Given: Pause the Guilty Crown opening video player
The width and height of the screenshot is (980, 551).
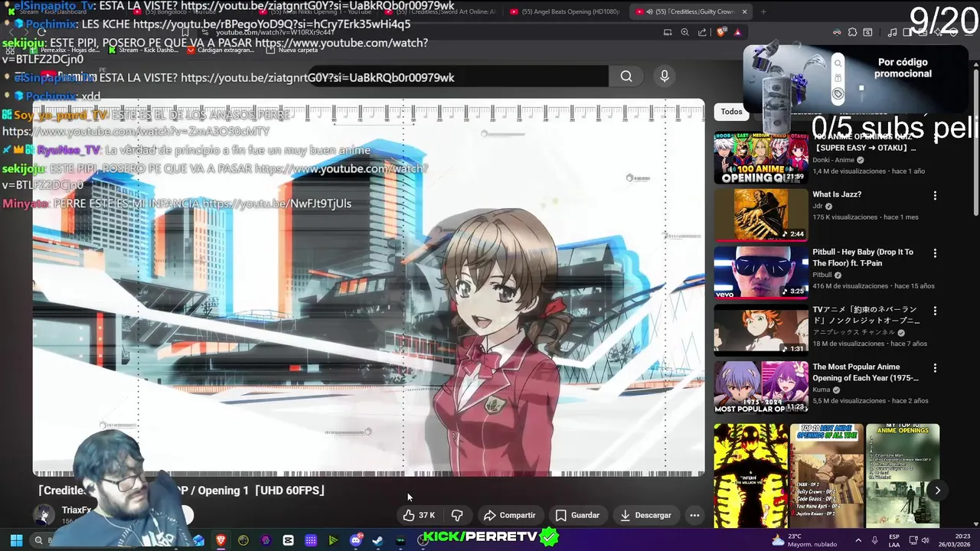Looking at the screenshot, I should point(368,288).
